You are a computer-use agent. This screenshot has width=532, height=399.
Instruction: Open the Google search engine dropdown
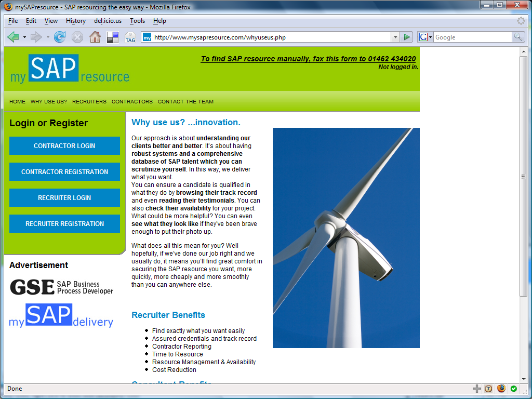point(424,37)
